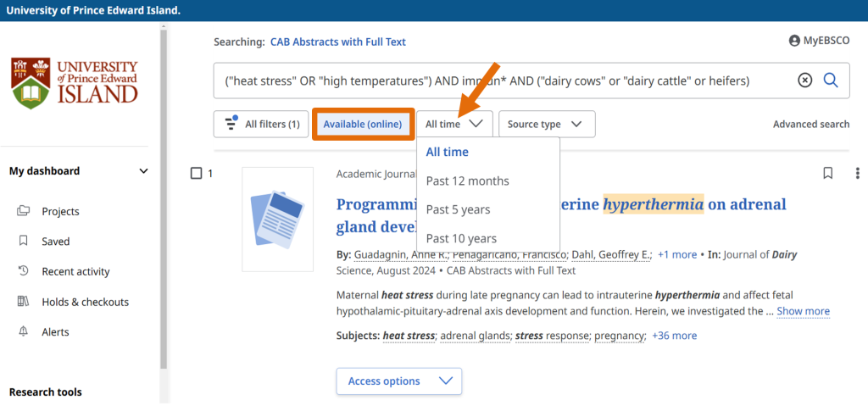Open Holds & checkouts page
This screenshot has width=868, height=406.
click(x=85, y=302)
